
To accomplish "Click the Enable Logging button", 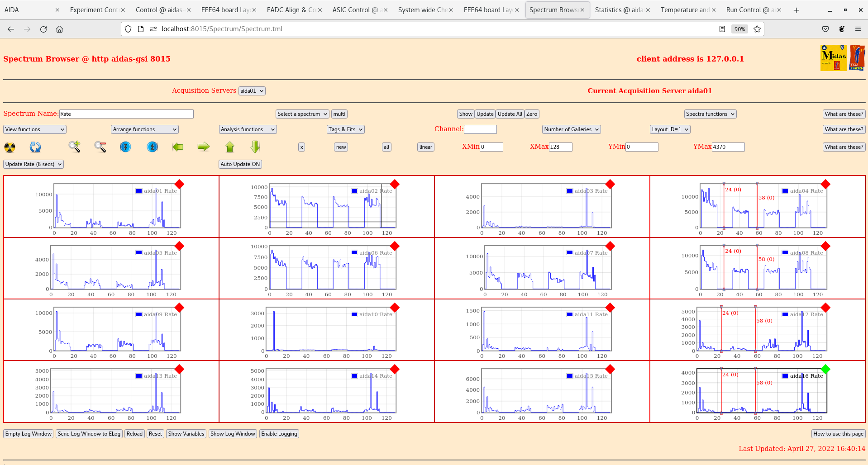I will coord(279,434).
